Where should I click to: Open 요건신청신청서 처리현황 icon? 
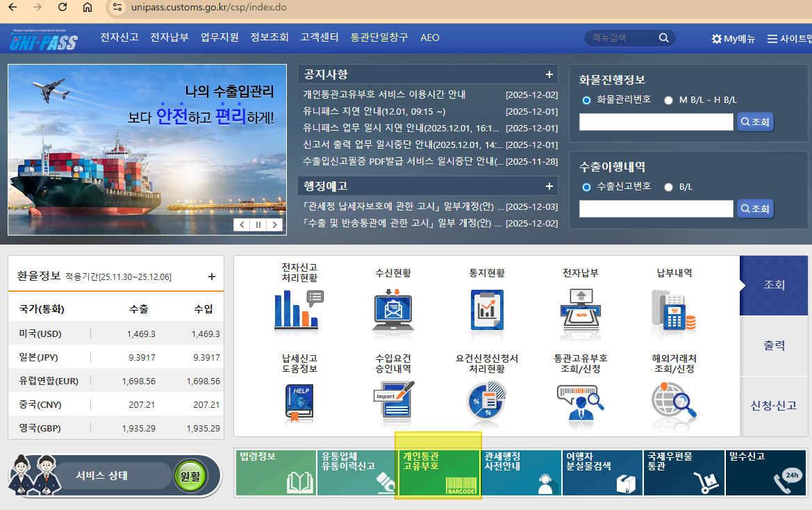[487, 401]
